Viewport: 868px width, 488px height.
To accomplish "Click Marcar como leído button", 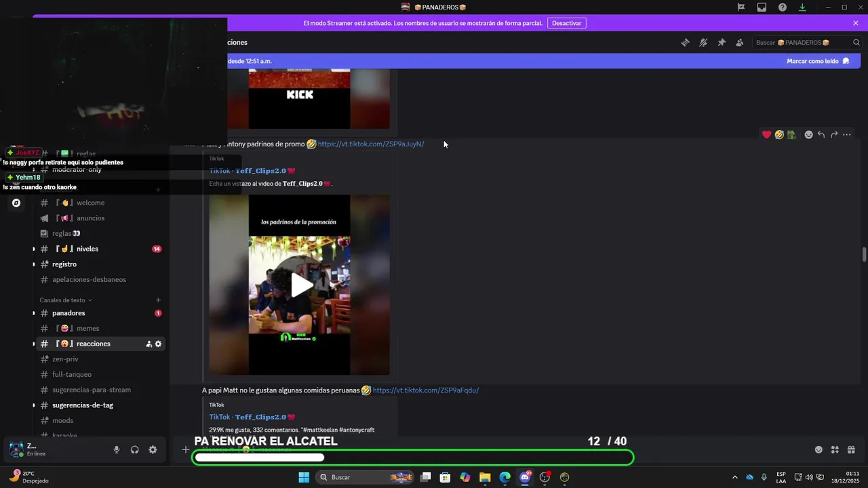I will coord(818,61).
